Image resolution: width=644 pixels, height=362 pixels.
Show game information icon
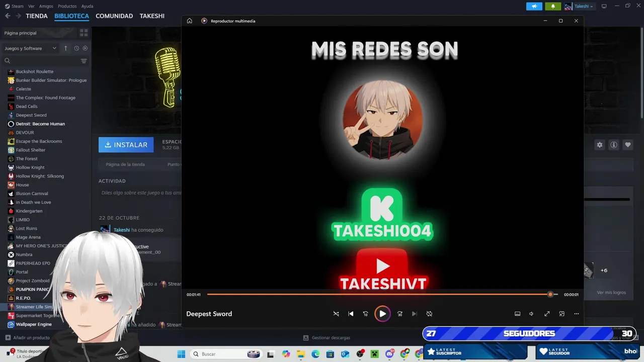coord(614,145)
